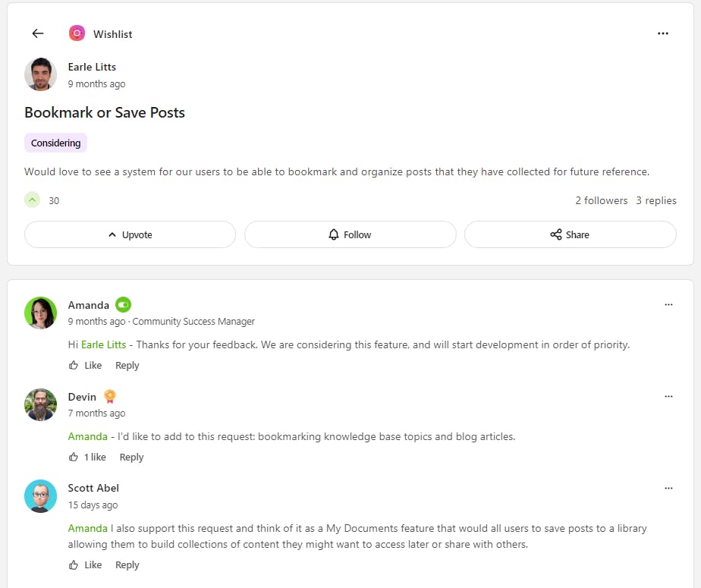Open the post options three-dot menu

663,33
